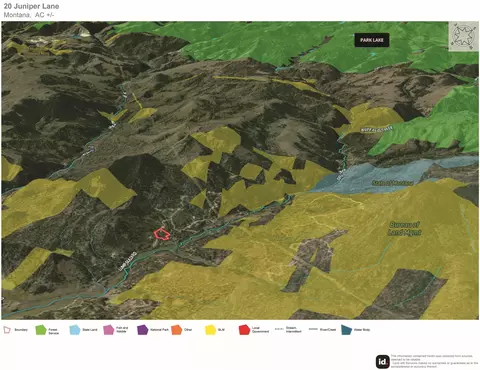Click the yellow BLM legend icon
This screenshot has height=370, width=480.
[x=210, y=330]
